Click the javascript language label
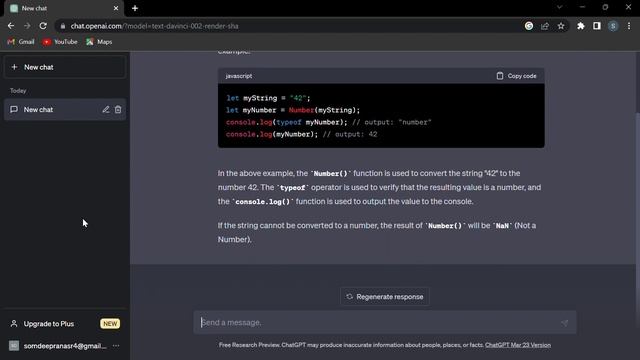640x360 pixels. pos(239,76)
